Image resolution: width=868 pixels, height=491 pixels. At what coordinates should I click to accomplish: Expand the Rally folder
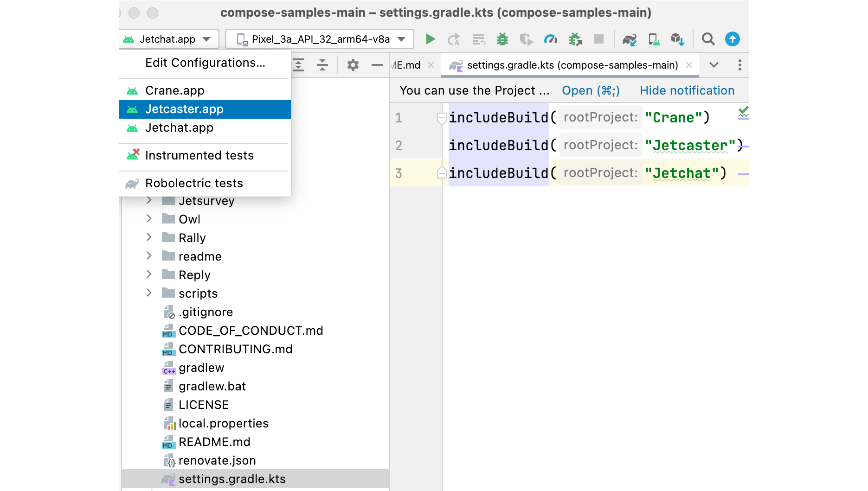[x=149, y=237]
